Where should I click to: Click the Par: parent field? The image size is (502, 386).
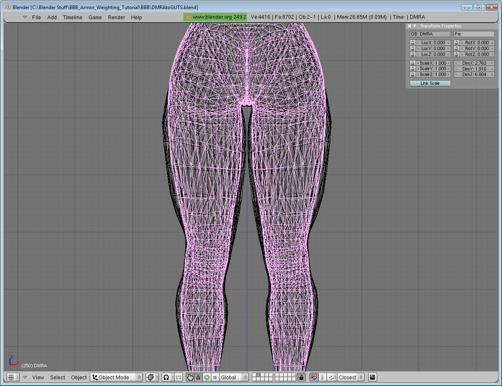click(x=474, y=34)
